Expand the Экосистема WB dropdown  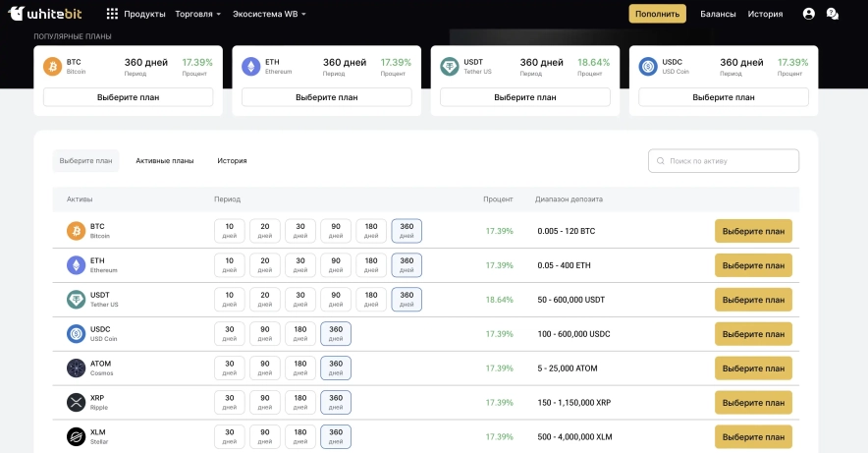(x=269, y=15)
